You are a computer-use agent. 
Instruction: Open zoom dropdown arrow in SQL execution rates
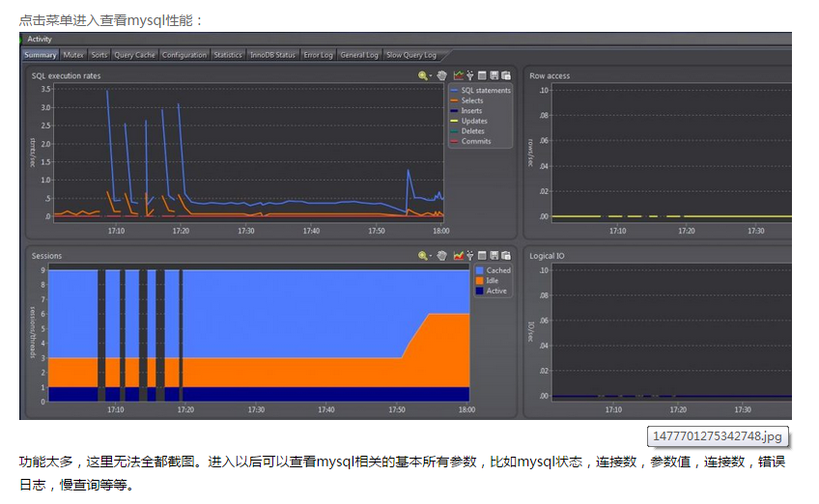click(x=431, y=76)
